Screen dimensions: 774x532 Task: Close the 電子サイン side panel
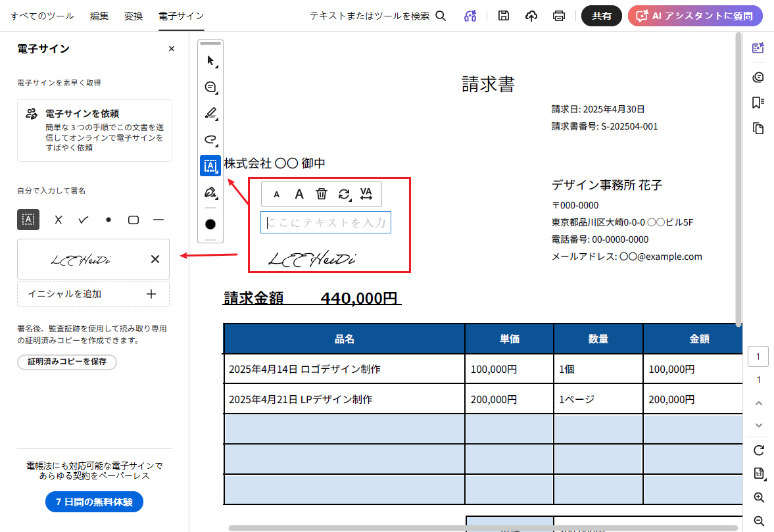pos(171,49)
